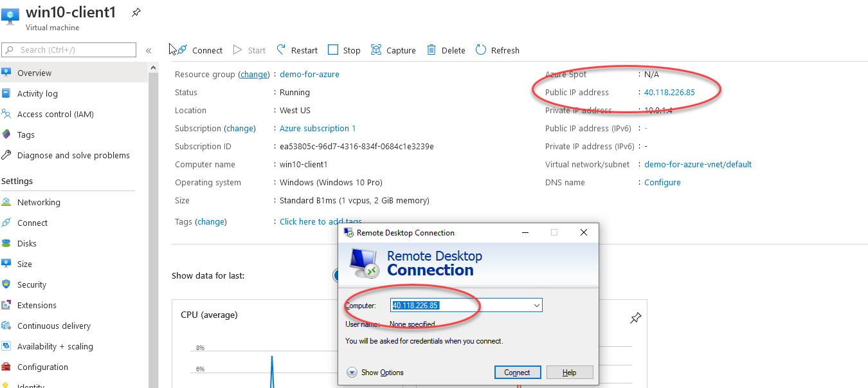Click the Capture icon in toolbar
868x388 pixels.
[376, 50]
